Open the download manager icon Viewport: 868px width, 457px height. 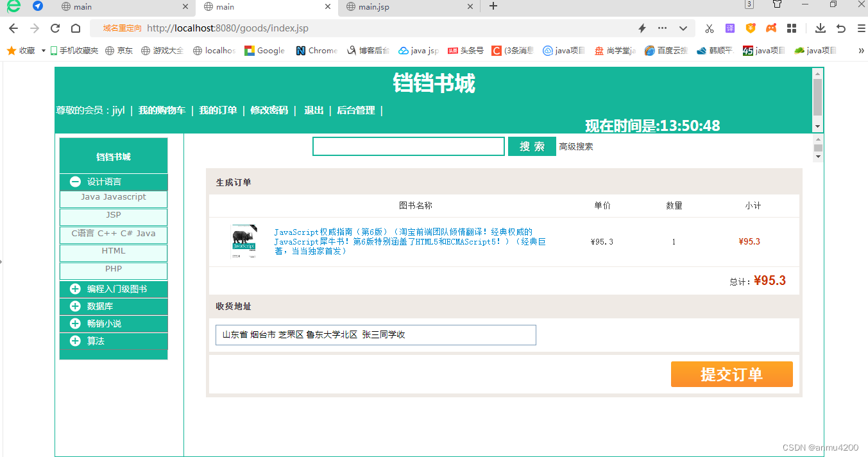coord(821,28)
